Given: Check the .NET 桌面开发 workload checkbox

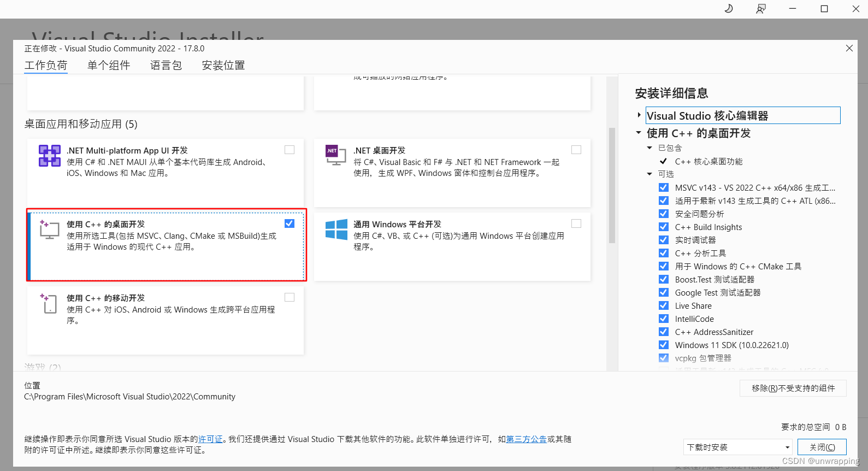Looking at the screenshot, I should pyautogui.click(x=576, y=150).
